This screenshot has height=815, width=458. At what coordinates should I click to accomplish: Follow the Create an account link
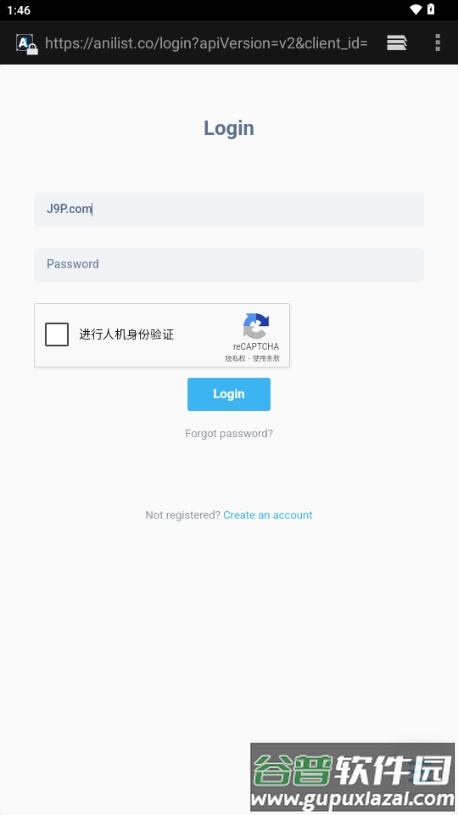pos(268,515)
